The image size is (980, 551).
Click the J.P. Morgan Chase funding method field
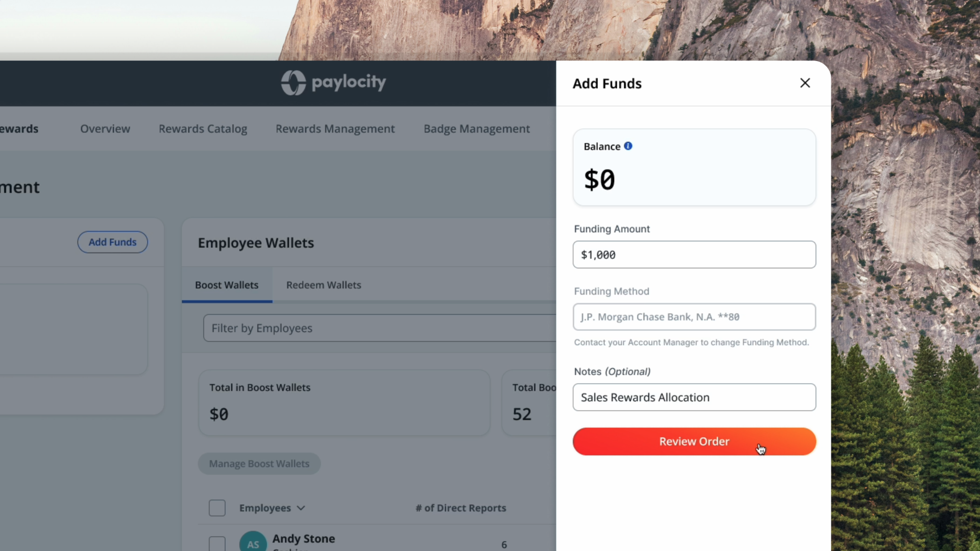coord(694,317)
